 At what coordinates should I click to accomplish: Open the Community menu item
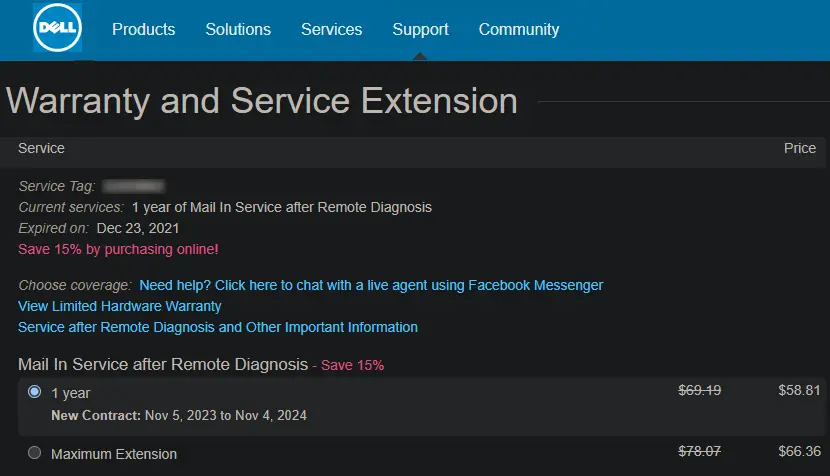pos(518,29)
